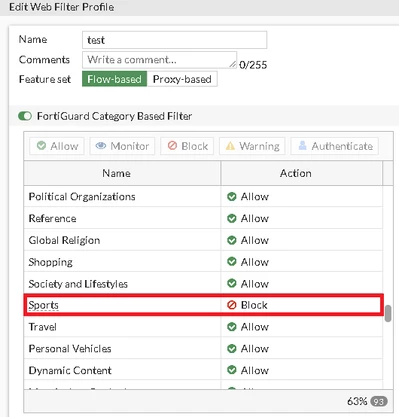Click the Comments text area
399x417 pixels.
[x=159, y=60]
